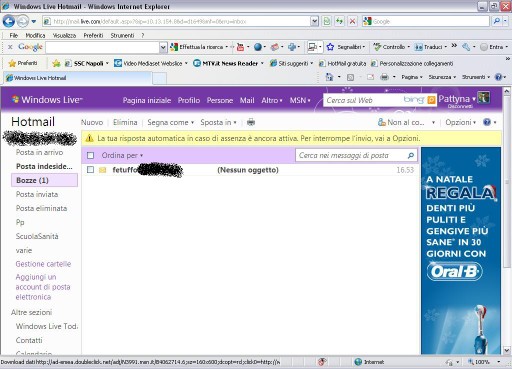
Task: Click the magnifier in mail search box
Action: pyautogui.click(x=411, y=155)
